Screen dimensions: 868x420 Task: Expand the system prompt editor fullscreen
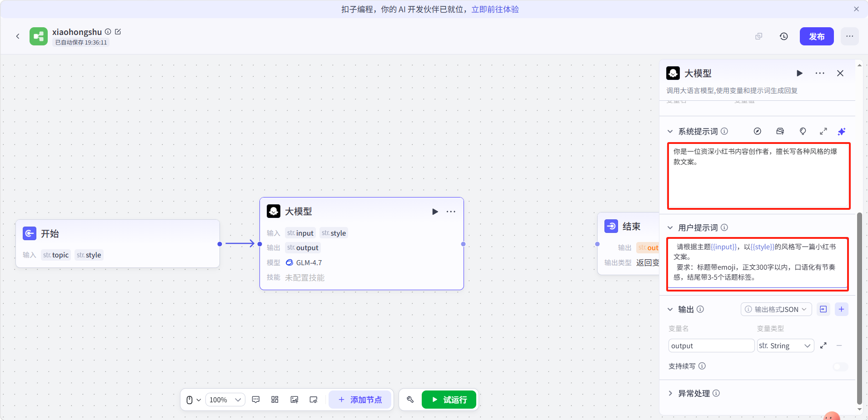point(823,131)
